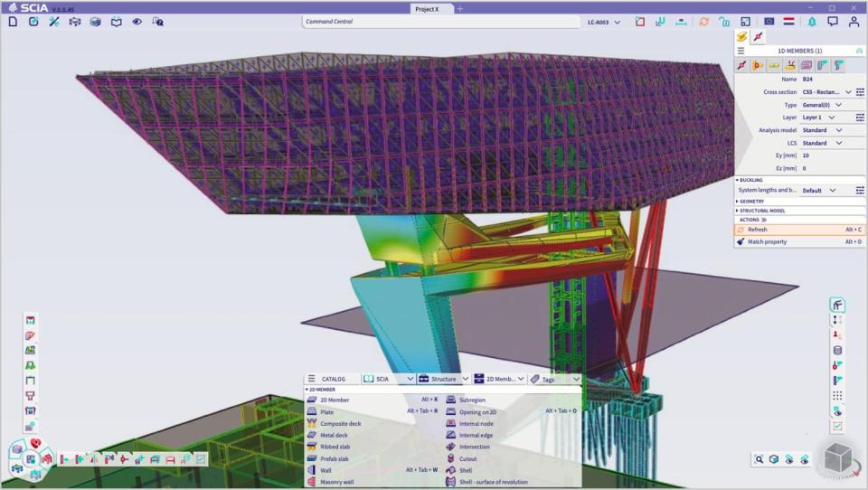The width and height of the screenshot is (868, 490).
Task: Click the zoom magnifier view icon
Action: click(759, 459)
